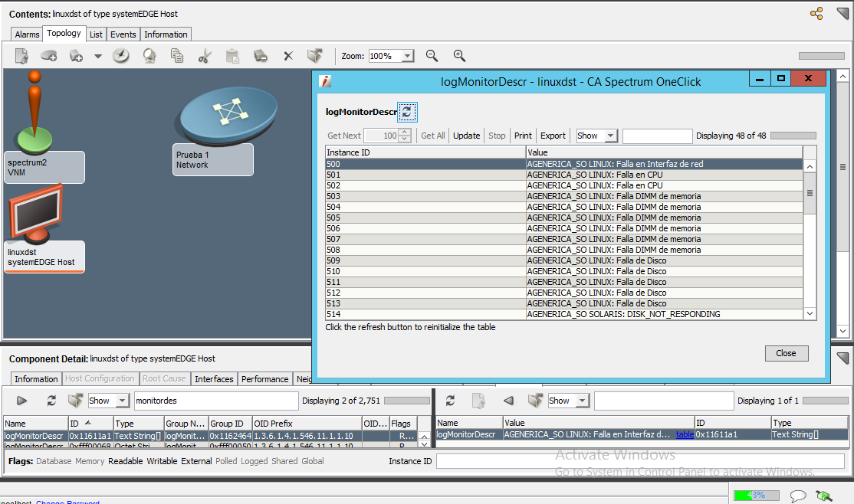This screenshot has height=504, width=854.
Task: Click the Instance ID column header
Action: (425, 152)
